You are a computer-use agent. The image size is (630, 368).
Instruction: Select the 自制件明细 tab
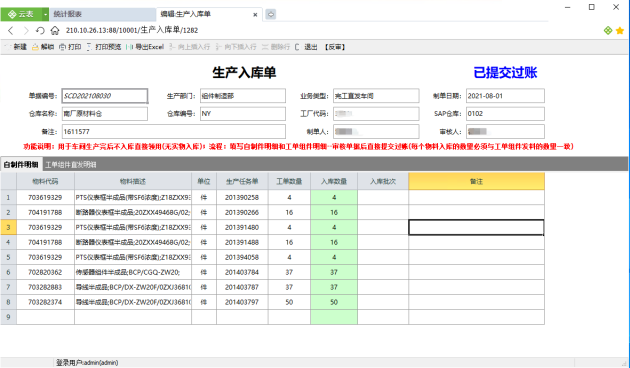[x=21, y=165]
